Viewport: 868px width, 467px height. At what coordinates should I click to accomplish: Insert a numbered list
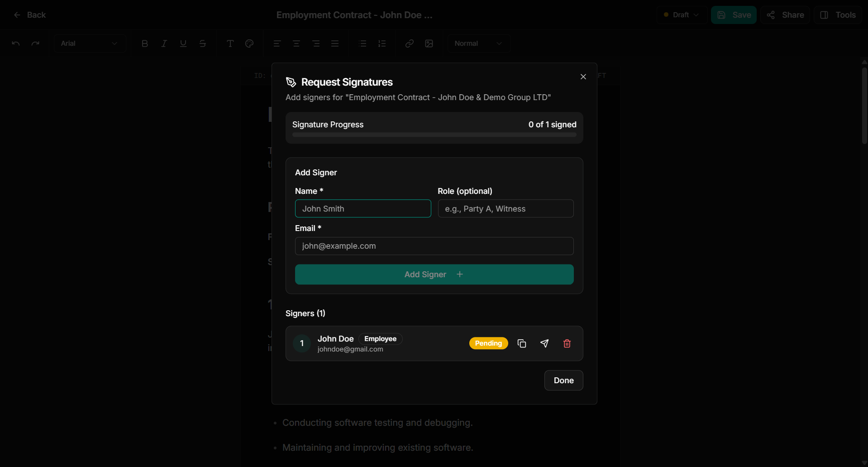pyautogui.click(x=382, y=43)
